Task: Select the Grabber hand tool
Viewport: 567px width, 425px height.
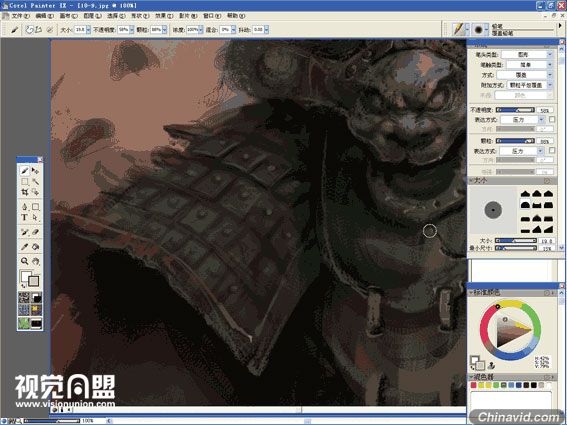Action: click(x=35, y=261)
